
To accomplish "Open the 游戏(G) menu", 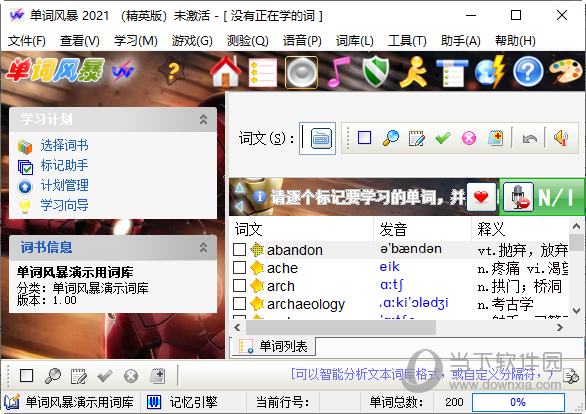I will point(192,40).
